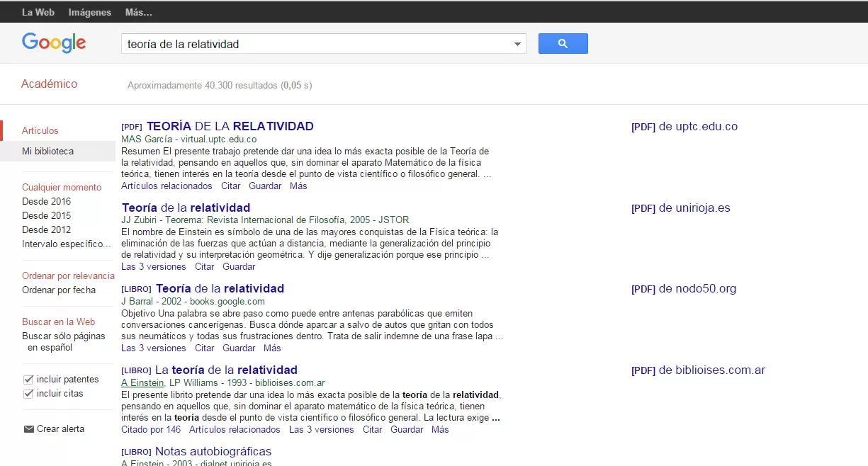Click A Einstein author link in 1993 result

coord(142,382)
